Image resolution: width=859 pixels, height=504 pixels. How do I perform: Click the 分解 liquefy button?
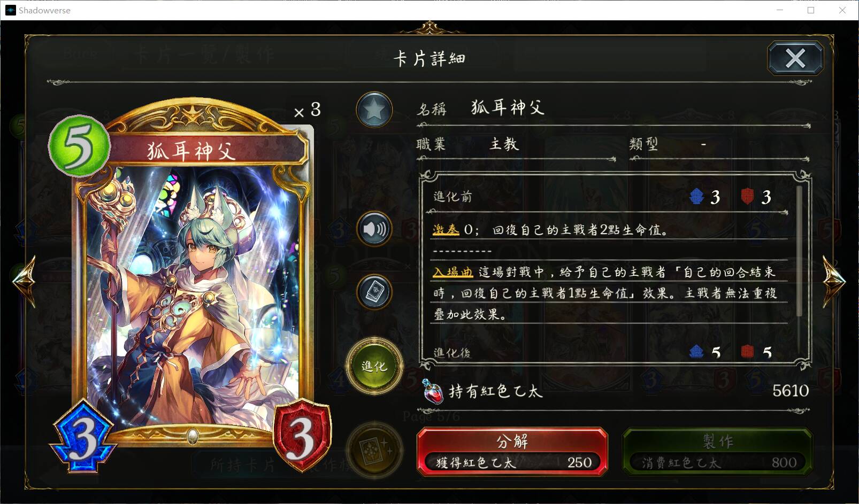pos(512,451)
